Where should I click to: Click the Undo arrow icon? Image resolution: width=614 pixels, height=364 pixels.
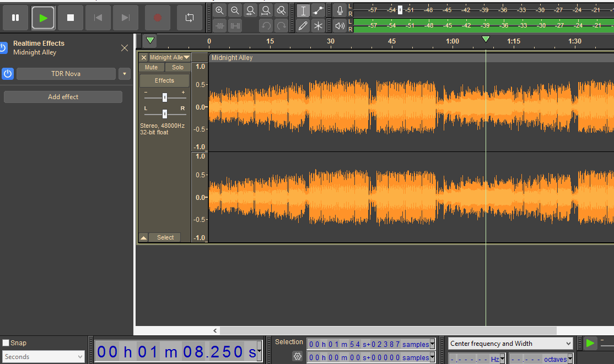point(266,26)
